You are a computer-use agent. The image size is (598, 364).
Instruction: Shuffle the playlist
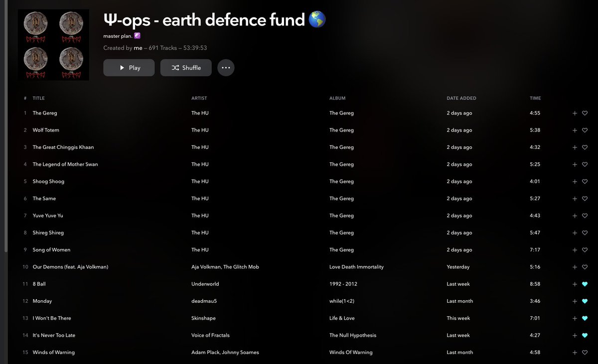186,68
